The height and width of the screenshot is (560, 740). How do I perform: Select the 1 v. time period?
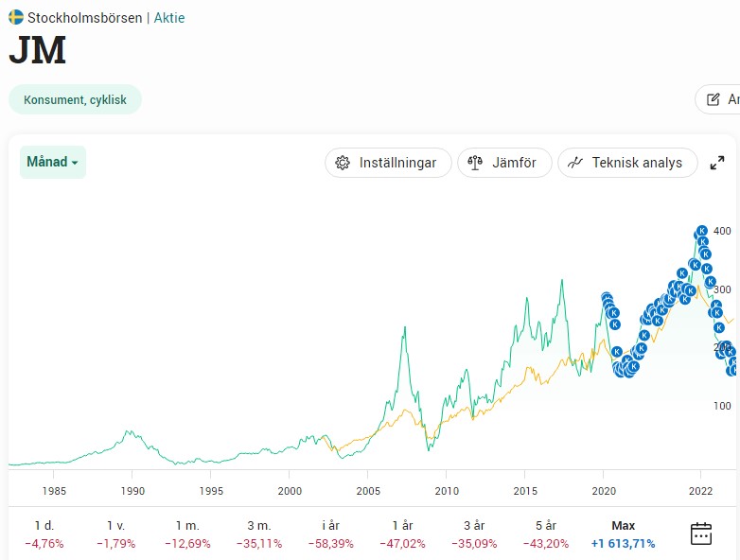tap(116, 534)
